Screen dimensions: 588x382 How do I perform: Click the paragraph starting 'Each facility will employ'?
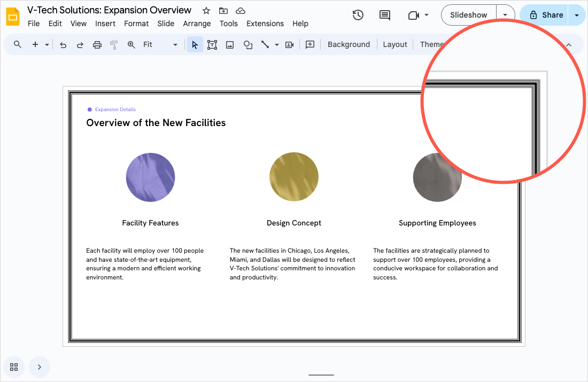click(x=145, y=264)
